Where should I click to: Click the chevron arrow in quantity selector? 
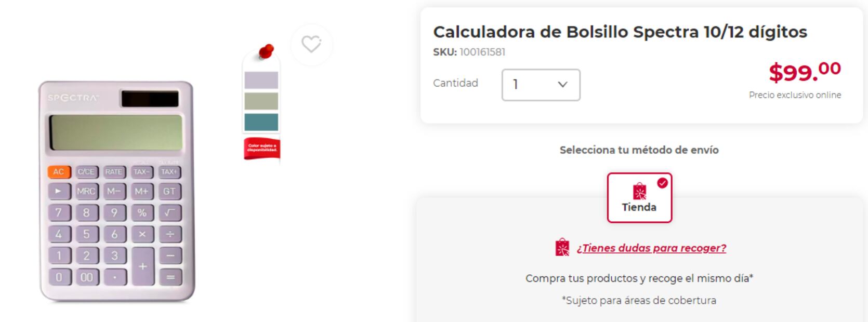tap(562, 85)
